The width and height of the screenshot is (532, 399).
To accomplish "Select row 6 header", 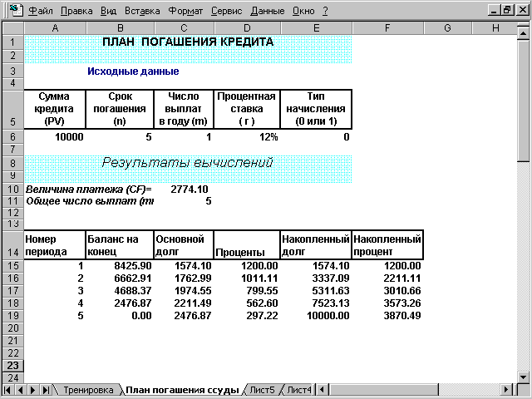I will click(x=13, y=136).
